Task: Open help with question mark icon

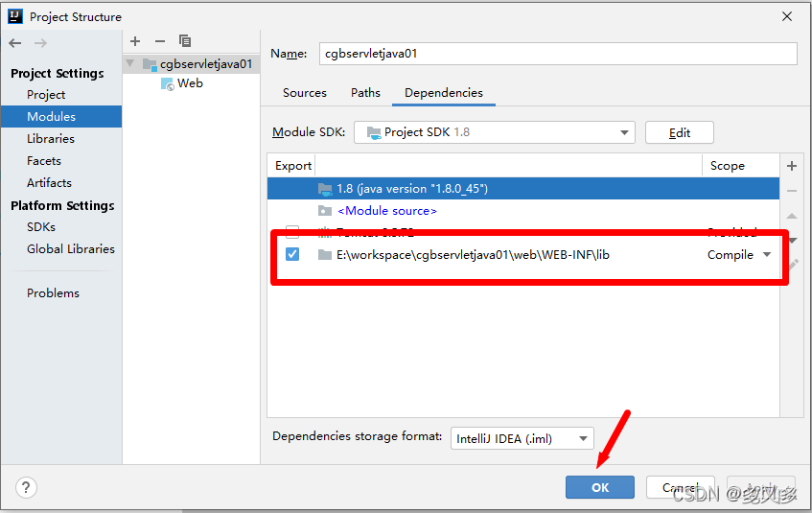Action: click(x=26, y=487)
